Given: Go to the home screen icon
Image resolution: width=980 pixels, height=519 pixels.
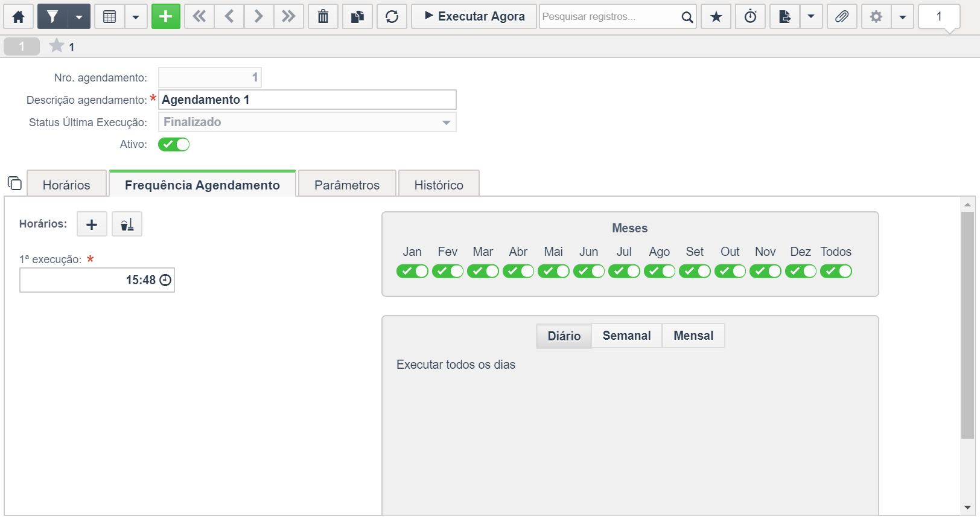Looking at the screenshot, I should tap(19, 16).
